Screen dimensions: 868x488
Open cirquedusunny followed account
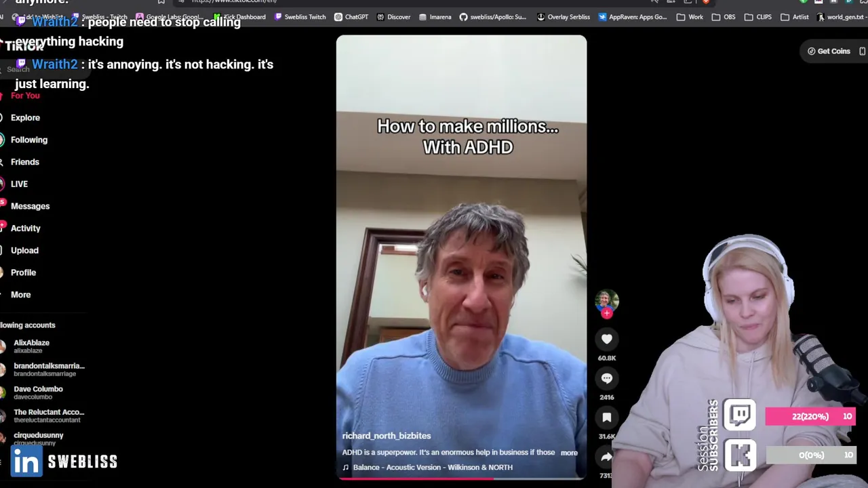tap(38, 439)
